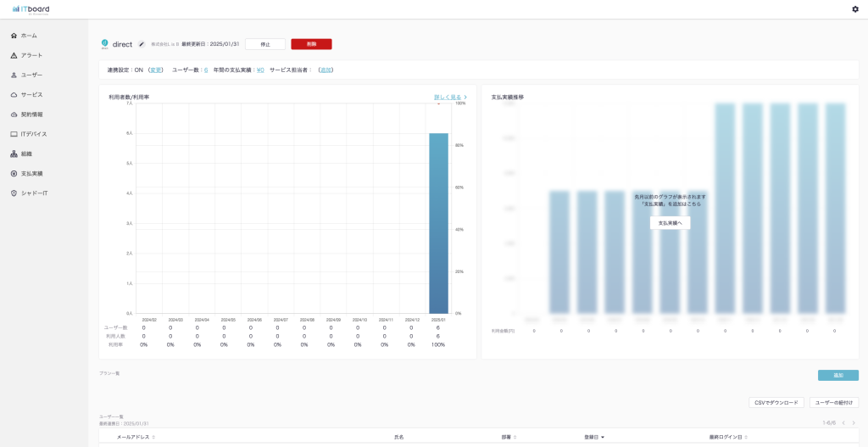This screenshot has height=447, width=868.
Task: Open 契約情報 in the sidebar menu
Action: (x=31, y=115)
